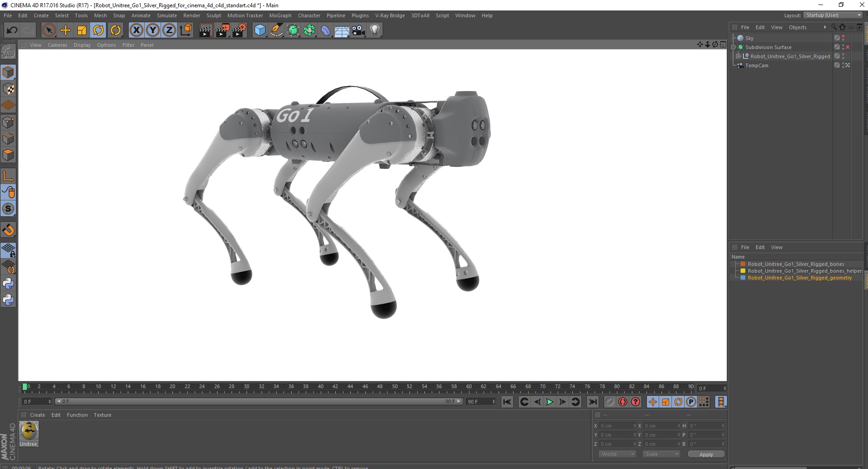Add a light object
The image size is (868, 469).
click(375, 30)
